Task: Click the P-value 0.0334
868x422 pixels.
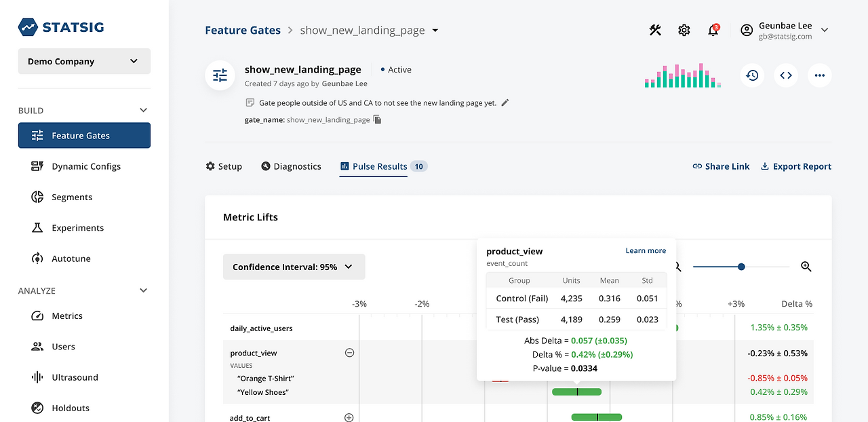Action: [584, 368]
